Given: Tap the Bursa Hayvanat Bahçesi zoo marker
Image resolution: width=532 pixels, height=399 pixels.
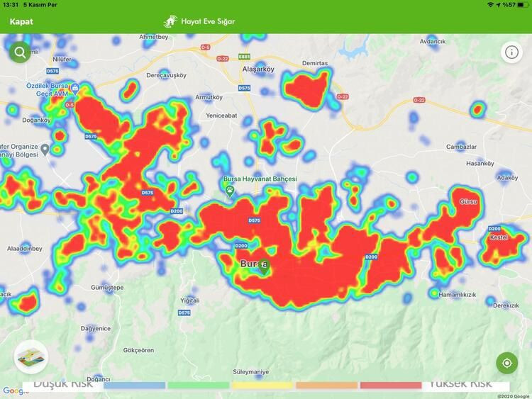Looking at the screenshot, I should pos(230,190).
